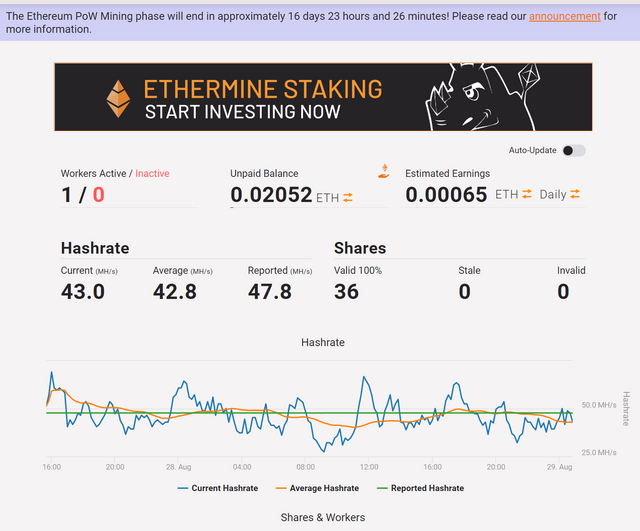This screenshot has height=531, width=640.
Task: Click the Daily earnings period label
Action: (x=553, y=195)
